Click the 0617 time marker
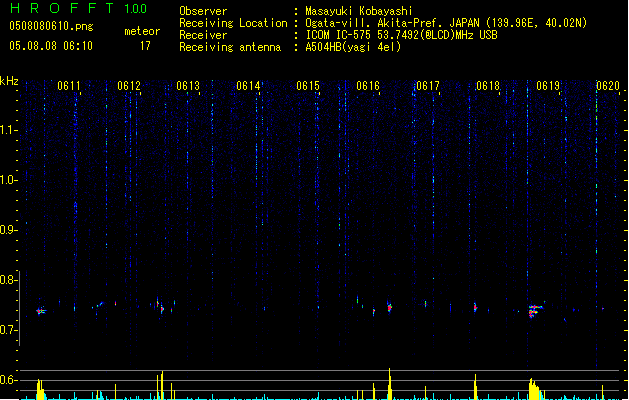Image resolution: width=629 pixels, height=400 pixels. (x=428, y=86)
